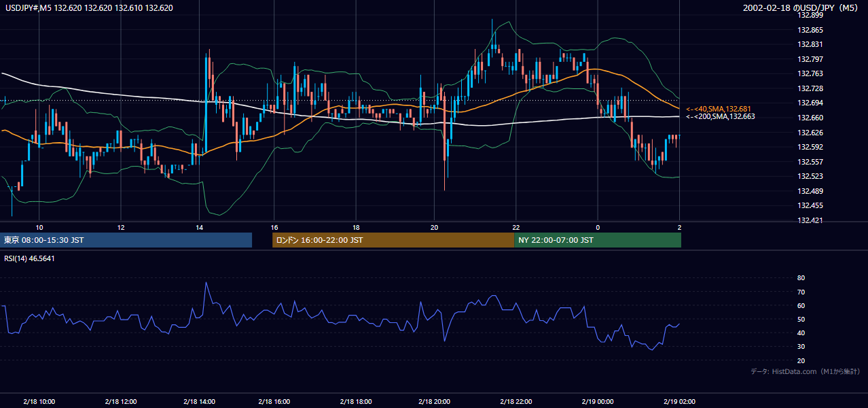Click the 2/18 18:00 date label
868x408 pixels.
pyautogui.click(x=356, y=401)
